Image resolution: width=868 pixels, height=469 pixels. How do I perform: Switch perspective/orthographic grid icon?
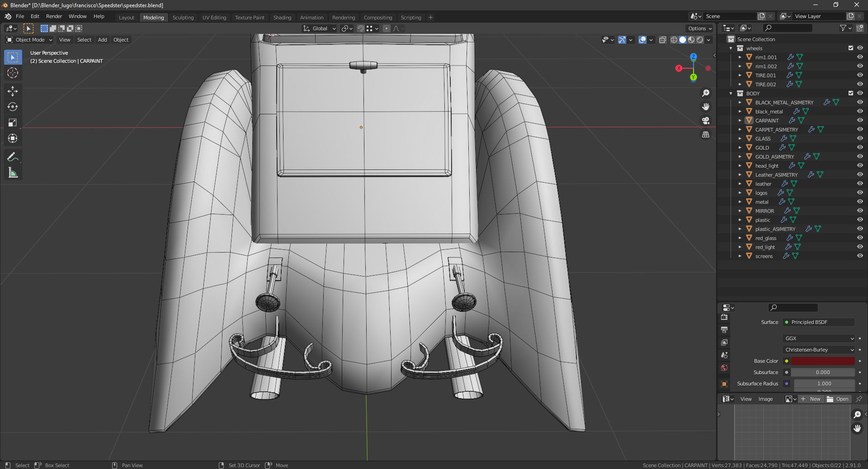(x=705, y=134)
